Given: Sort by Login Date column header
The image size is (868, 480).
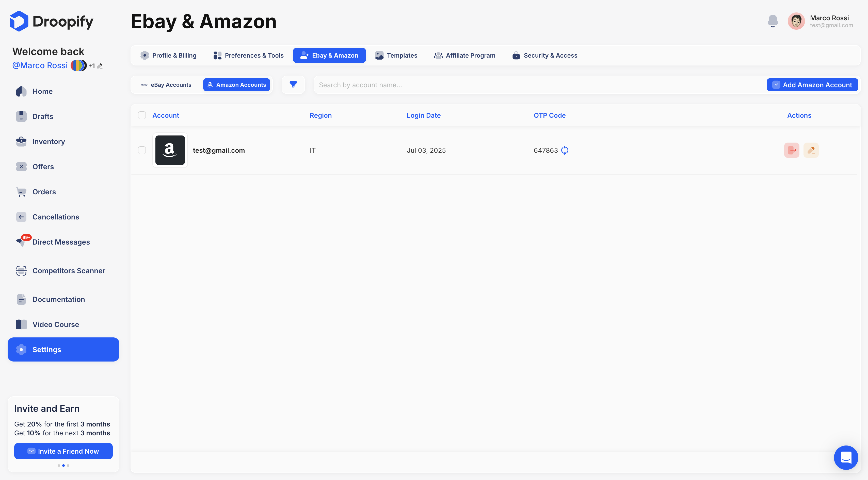Looking at the screenshot, I should pos(424,115).
